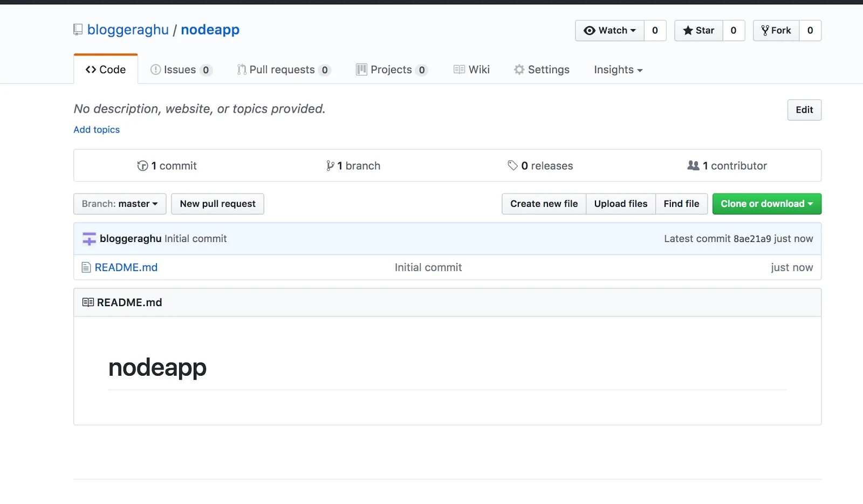
Task: Expand the Insights dropdown
Action: (x=618, y=70)
